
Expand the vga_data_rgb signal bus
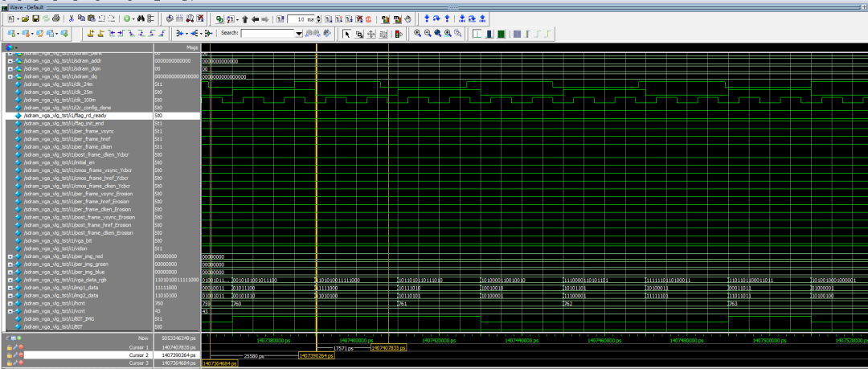[x=10, y=279]
